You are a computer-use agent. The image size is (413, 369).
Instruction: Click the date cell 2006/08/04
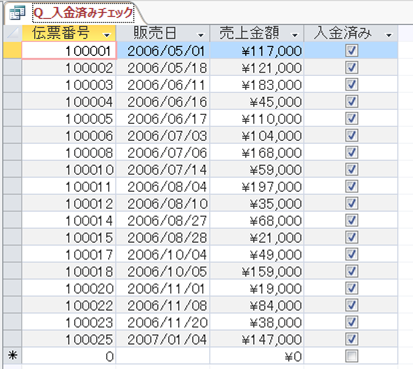(163, 187)
